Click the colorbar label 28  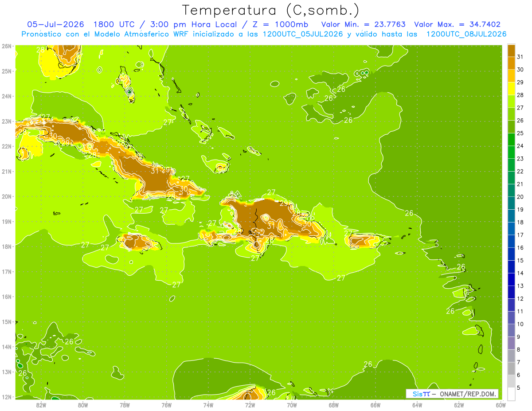[x=520, y=95]
